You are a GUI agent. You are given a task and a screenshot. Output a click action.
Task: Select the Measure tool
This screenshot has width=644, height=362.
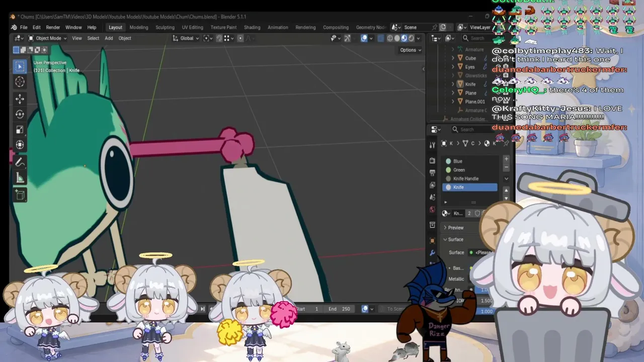(20, 178)
